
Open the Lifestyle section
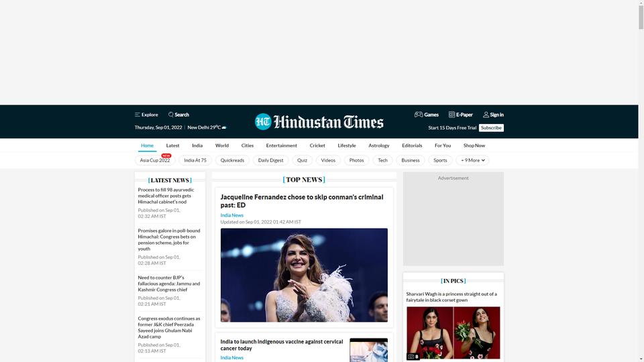pyautogui.click(x=347, y=145)
